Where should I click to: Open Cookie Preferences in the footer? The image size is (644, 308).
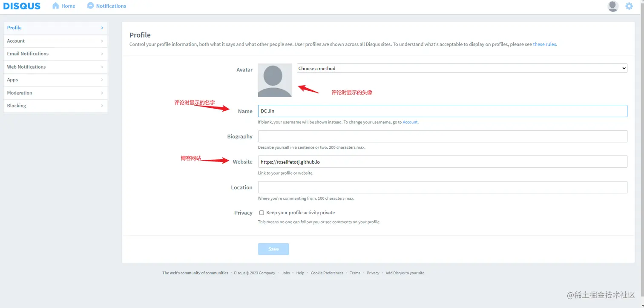(x=327, y=273)
